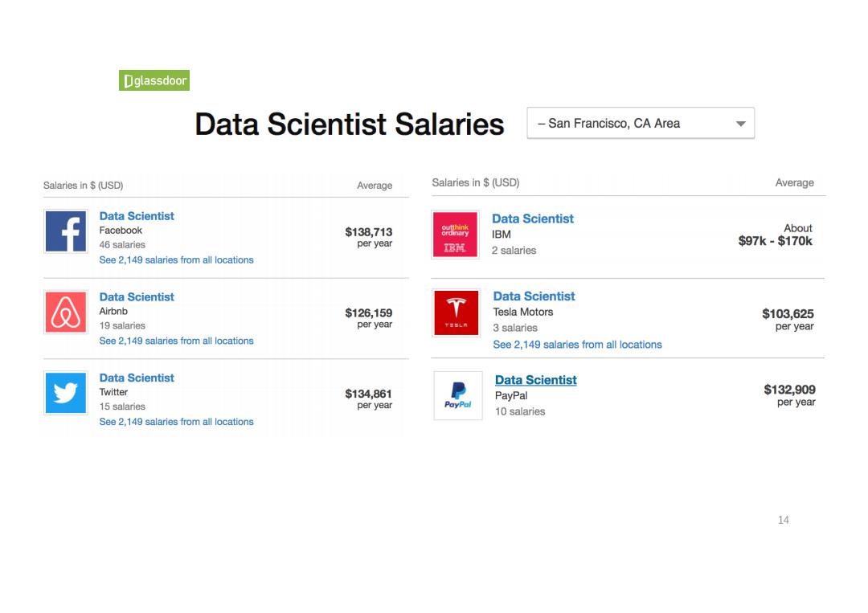868x613 pixels.
Task: Open the Airbnb Data Scientist title link
Action: pos(137,296)
